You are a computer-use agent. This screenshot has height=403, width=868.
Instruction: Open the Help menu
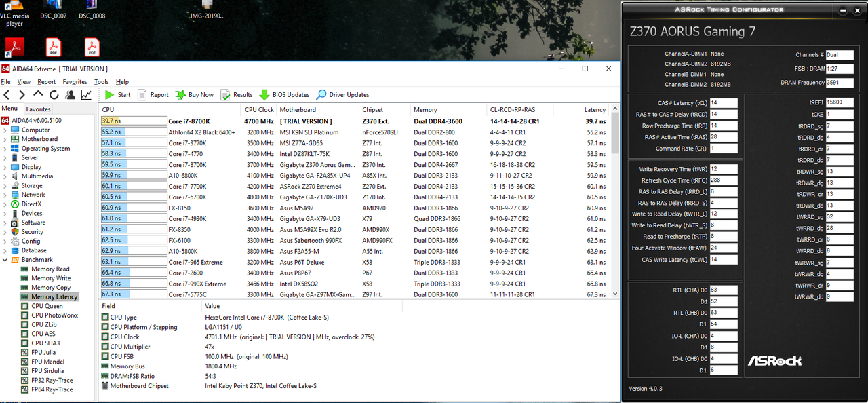tap(122, 82)
